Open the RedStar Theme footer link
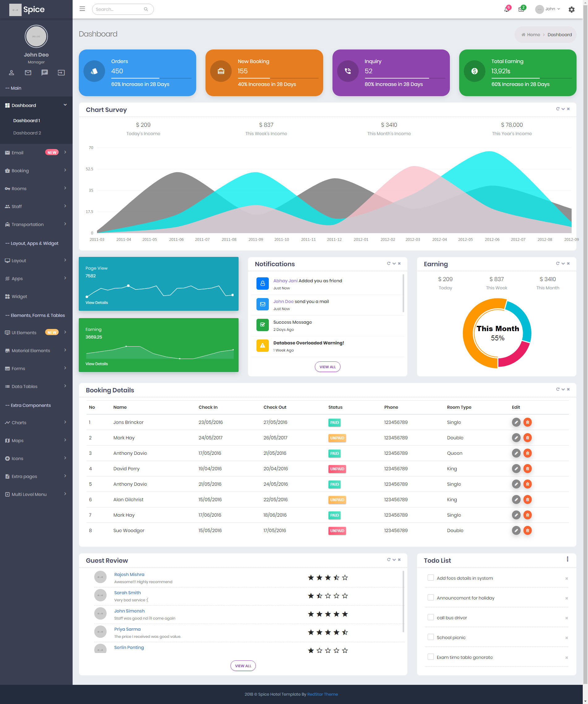The image size is (588, 704). [322, 694]
